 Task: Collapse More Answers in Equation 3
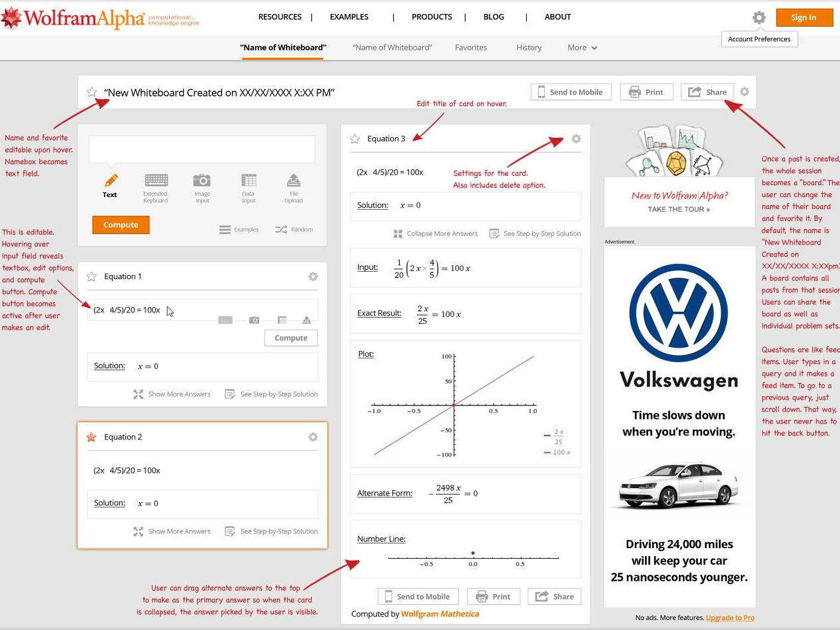tap(436, 234)
